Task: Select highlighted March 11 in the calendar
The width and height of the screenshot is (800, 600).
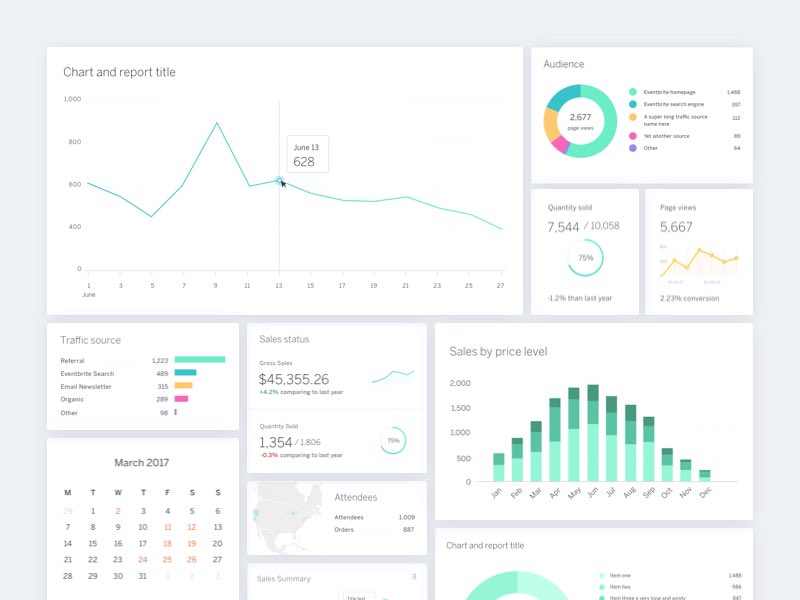Action: tap(167, 527)
